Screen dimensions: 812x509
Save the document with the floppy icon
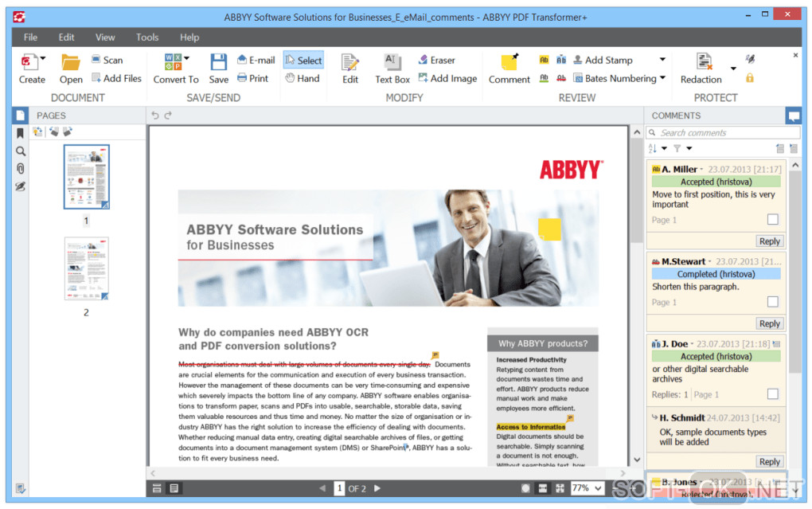pos(219,62)
